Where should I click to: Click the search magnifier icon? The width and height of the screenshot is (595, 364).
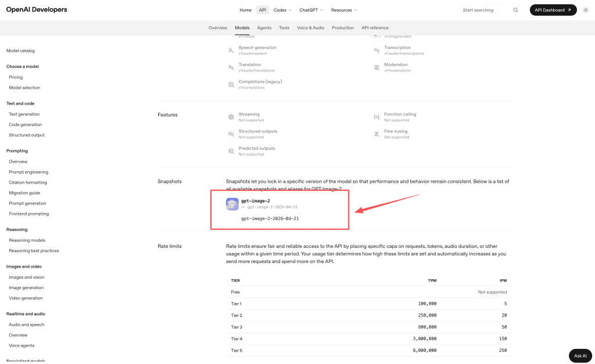[515, 10]
